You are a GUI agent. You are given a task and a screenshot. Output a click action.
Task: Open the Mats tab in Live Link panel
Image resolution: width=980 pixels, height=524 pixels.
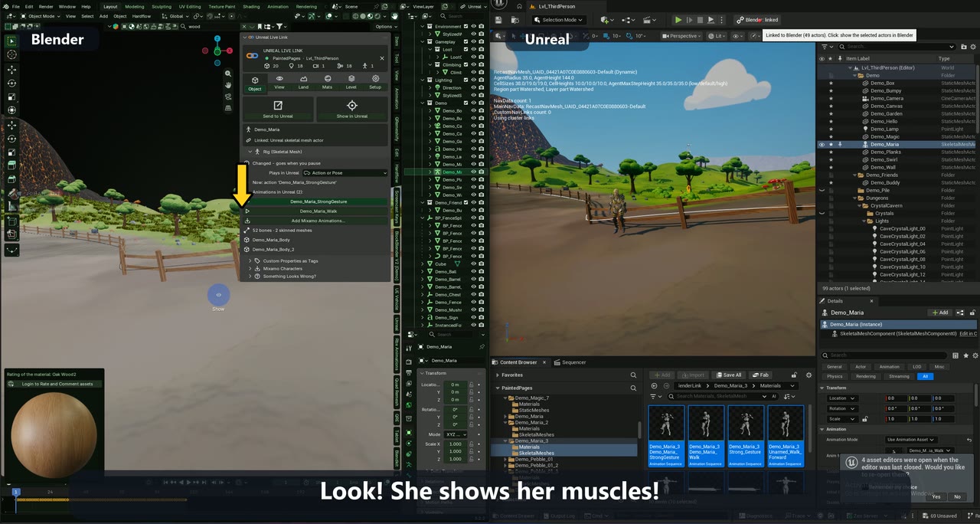tap(327, 83)
